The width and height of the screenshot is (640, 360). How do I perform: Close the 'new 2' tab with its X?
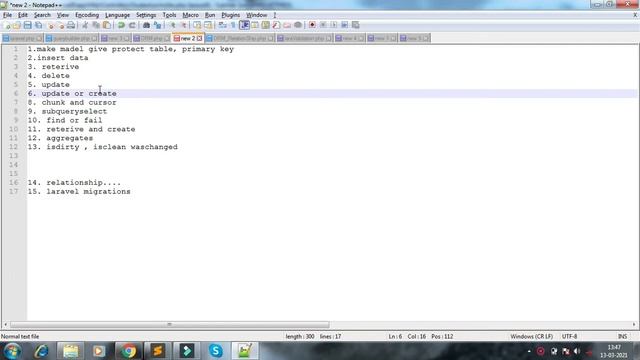[199, 38]
